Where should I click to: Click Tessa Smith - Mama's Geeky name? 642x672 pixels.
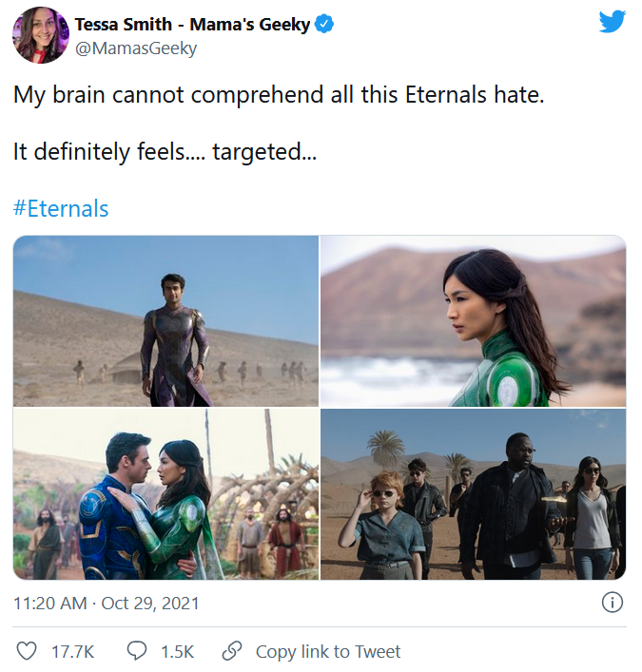[192, 25]
